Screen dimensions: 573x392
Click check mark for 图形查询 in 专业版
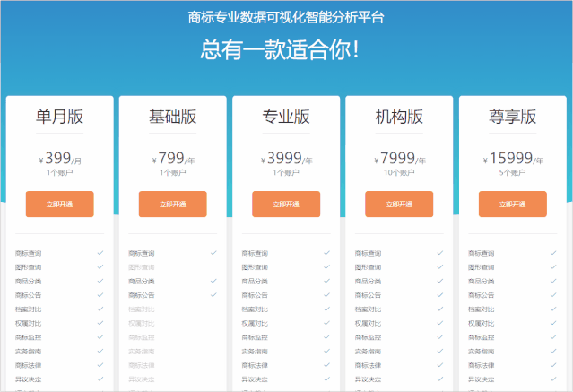pyautogui.click(x=326, y=267)
